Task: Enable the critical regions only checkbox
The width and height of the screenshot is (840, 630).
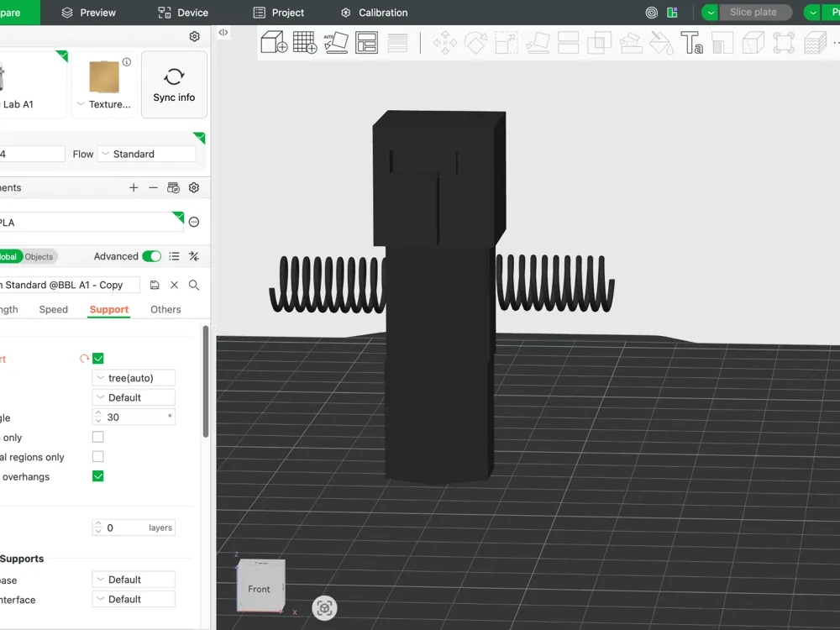Action: 98,456
